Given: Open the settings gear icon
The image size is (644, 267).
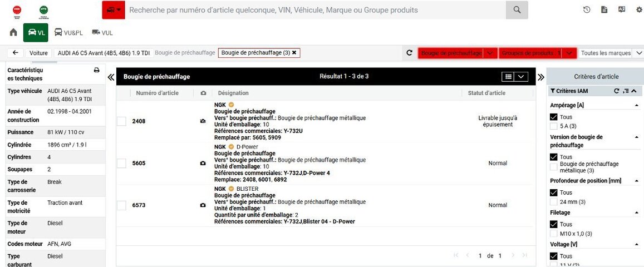Looking at the screenshot, I should point(639,10).
